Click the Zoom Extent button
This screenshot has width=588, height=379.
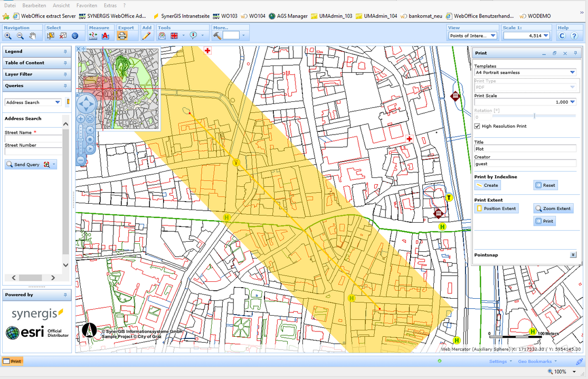pyautogui.click(x=553, y=209)
